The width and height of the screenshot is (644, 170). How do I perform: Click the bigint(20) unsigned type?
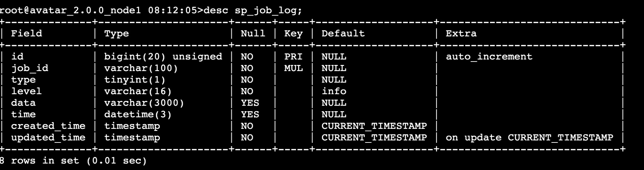point(163,56)
